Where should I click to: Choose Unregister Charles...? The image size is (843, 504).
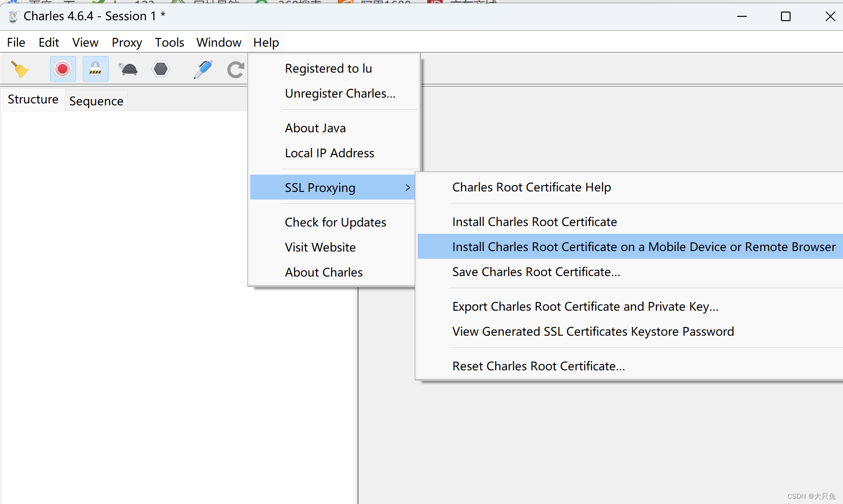click(334, 93)
